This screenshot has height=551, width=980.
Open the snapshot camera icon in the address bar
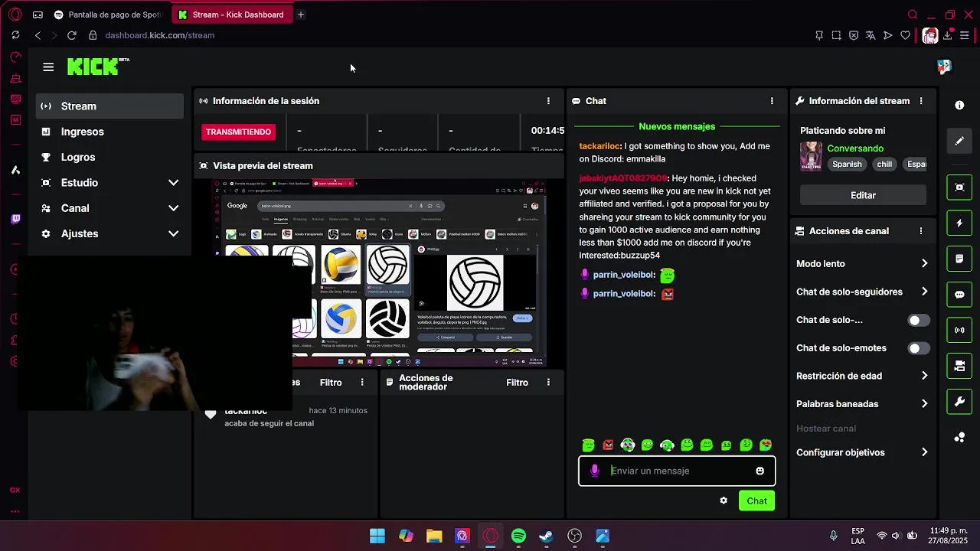(836, 35)
